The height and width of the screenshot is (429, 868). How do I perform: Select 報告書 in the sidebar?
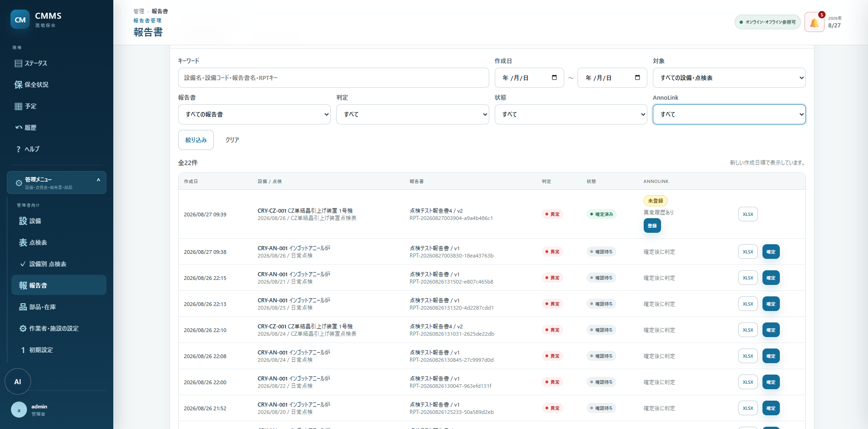pyautogui.click(x=59, y=285)
